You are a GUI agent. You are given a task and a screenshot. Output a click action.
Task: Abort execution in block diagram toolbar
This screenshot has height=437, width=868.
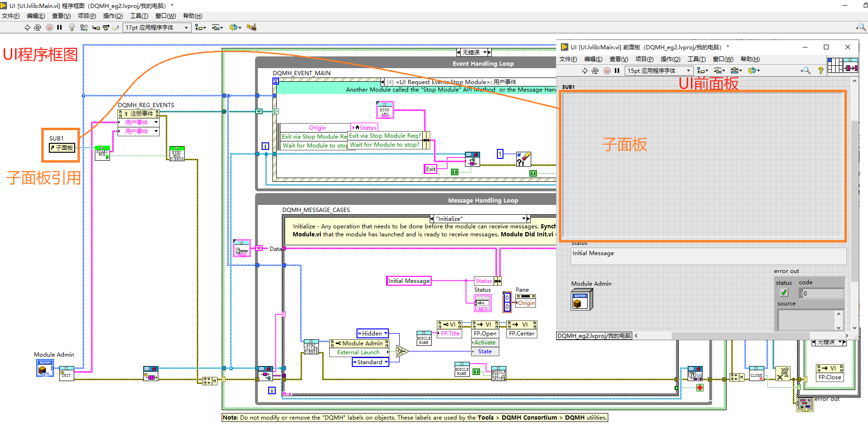coord(50,28)
